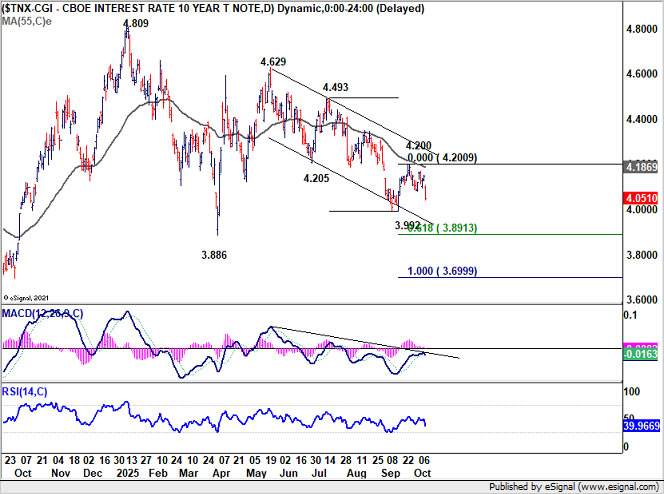
Task: Click the Feb month label on time axis
Action: [x=158, y=473]
